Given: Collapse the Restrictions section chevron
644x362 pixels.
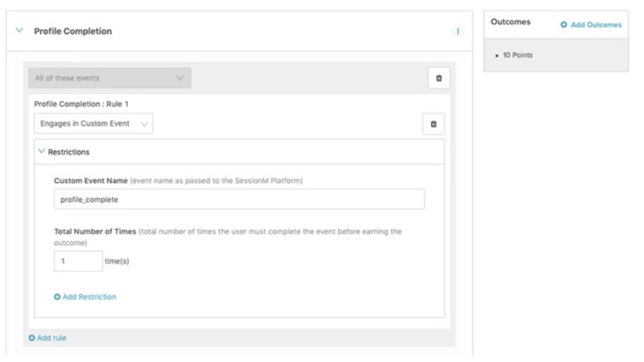Looking at the screenshot, I should (x=41, y=152).
